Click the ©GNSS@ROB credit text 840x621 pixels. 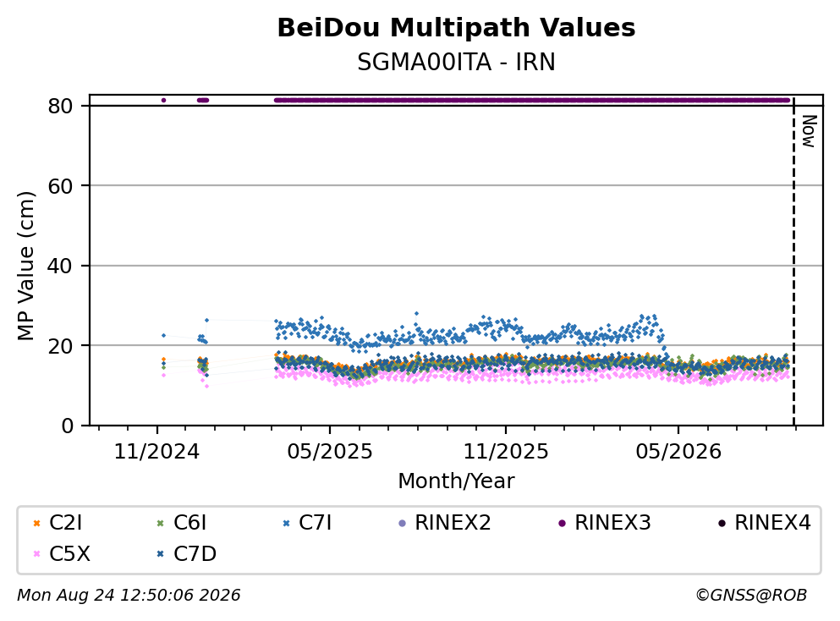[x=751, y=596]
